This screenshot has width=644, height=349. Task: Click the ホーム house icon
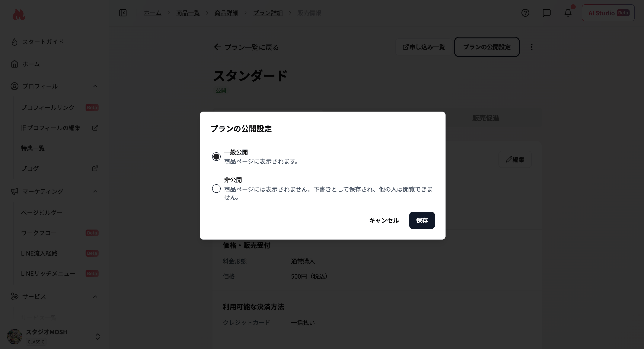15,64
